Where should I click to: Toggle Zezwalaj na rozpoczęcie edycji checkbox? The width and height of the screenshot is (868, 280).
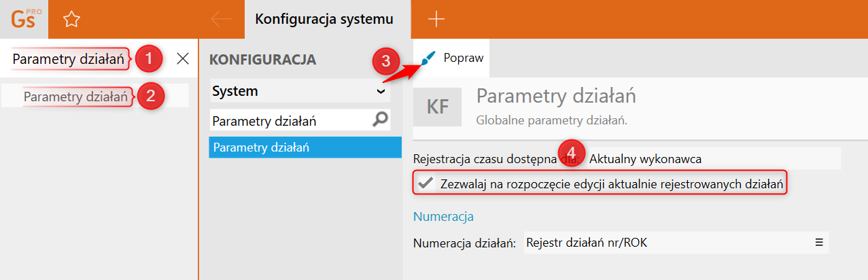point(426,183)
